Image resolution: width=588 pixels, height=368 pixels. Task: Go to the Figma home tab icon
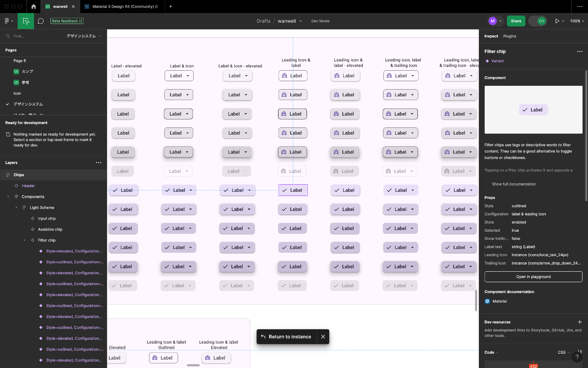point(34,6)
